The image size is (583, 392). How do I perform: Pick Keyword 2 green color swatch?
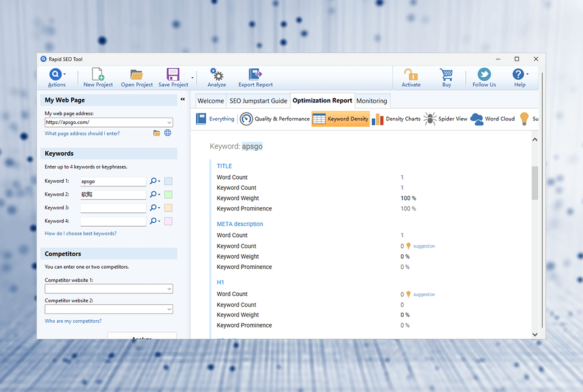(x=168, y=194)
